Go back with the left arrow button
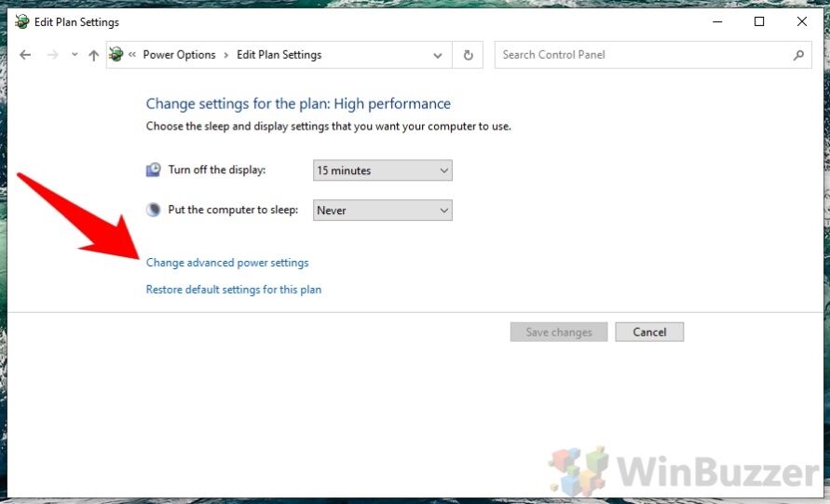The height and width of the screenshot is (504, 830). coord(25,55)
